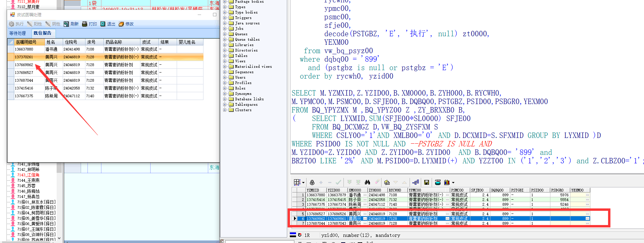Click ellipsis button in row 6 YPMC00 cell
Viewport: 644px width, 243px height.
(447, 219)
